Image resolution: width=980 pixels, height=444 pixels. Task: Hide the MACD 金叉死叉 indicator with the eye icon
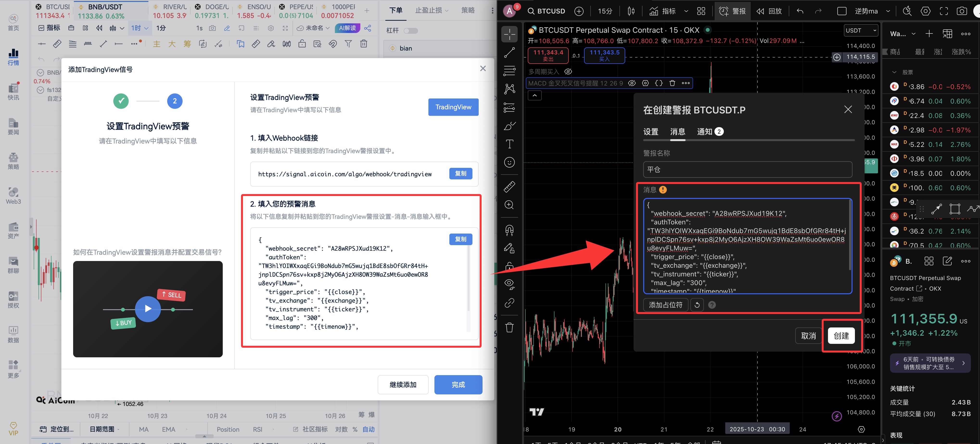coord(632,83)
